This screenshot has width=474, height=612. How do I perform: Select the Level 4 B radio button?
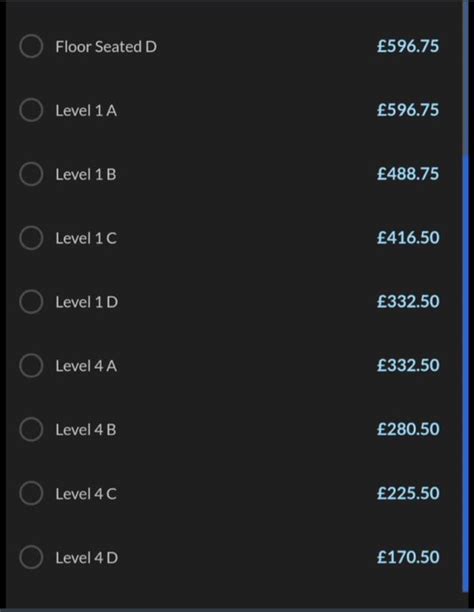(x=31, y=429)
